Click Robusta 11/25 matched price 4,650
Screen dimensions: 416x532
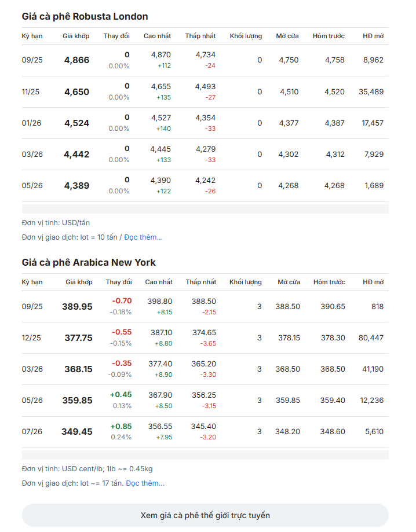[76, 92]
